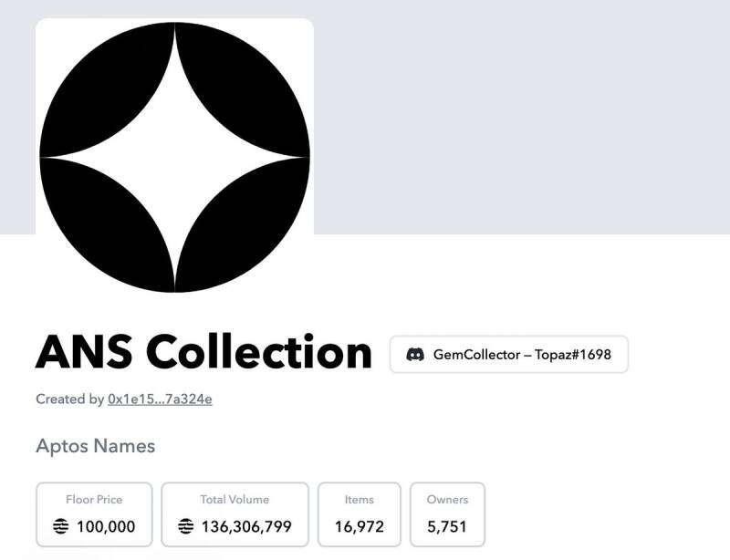The width and height of the screenshot is (730, 560).
Task: Click the Owners label
Action: 447,500
